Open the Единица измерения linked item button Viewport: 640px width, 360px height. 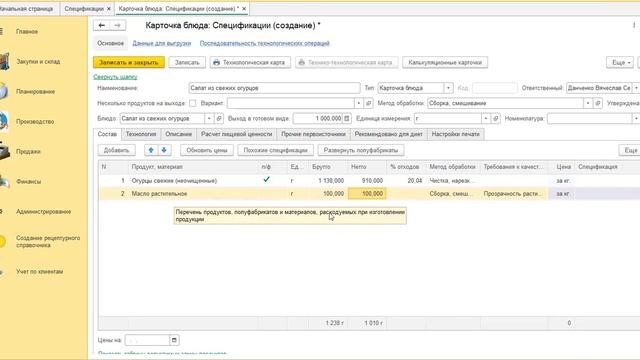coord(496,118)
